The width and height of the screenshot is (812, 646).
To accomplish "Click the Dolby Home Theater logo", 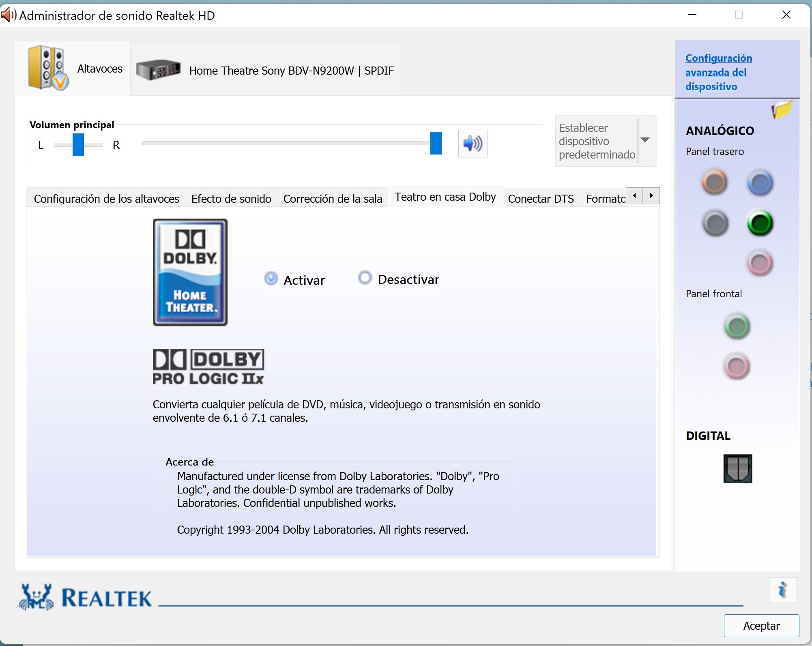I will click(x=190, y=272).
